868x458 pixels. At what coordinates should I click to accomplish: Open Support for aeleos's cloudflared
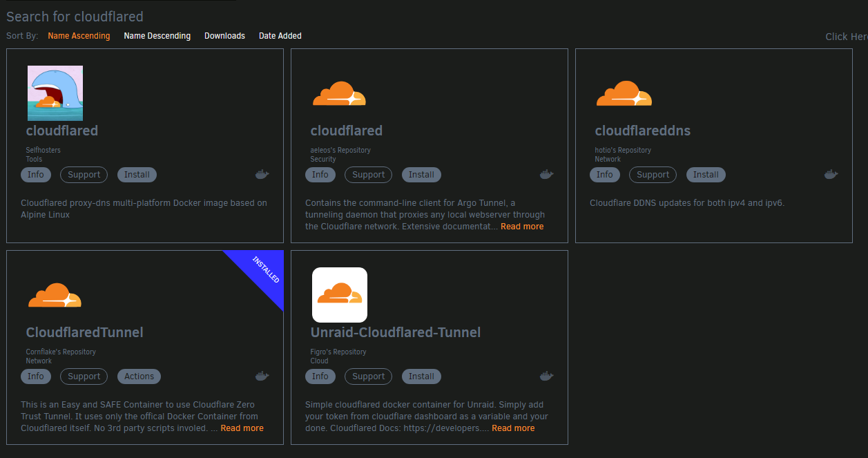click(x=369, y=175)
